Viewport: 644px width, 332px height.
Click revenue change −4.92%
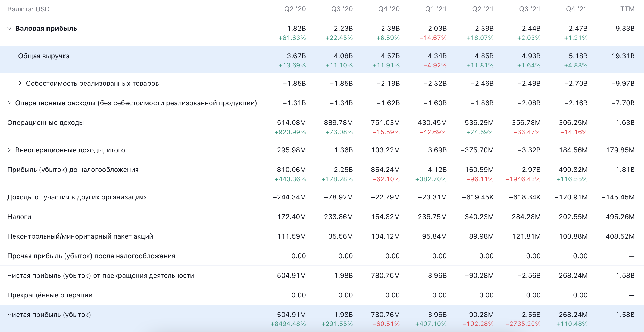coord(435,65)
